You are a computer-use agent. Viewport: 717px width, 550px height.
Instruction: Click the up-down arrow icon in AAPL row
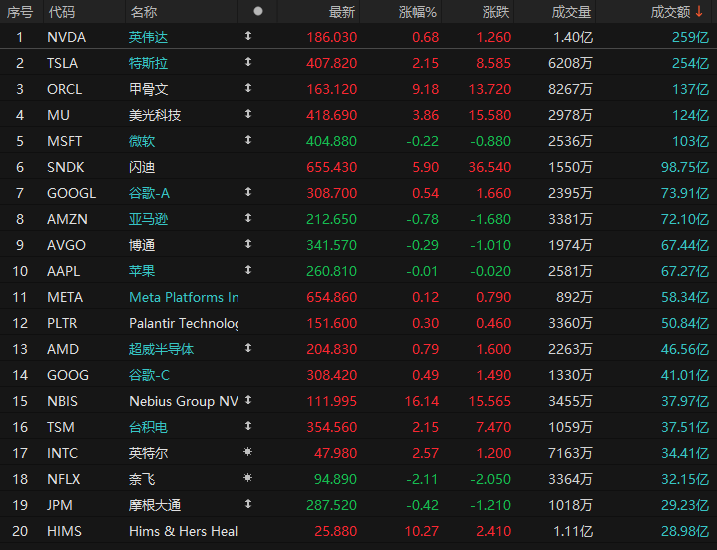pos(248,270)
